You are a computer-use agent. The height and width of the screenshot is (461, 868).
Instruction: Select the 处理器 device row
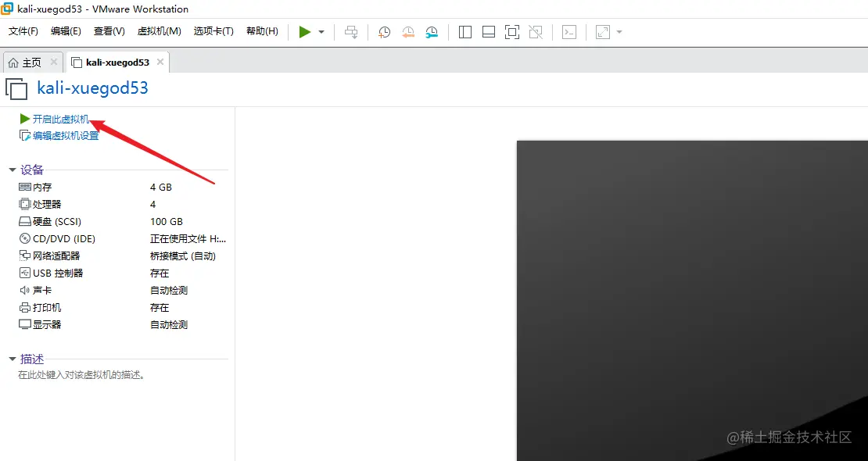[x=123, y=204]
